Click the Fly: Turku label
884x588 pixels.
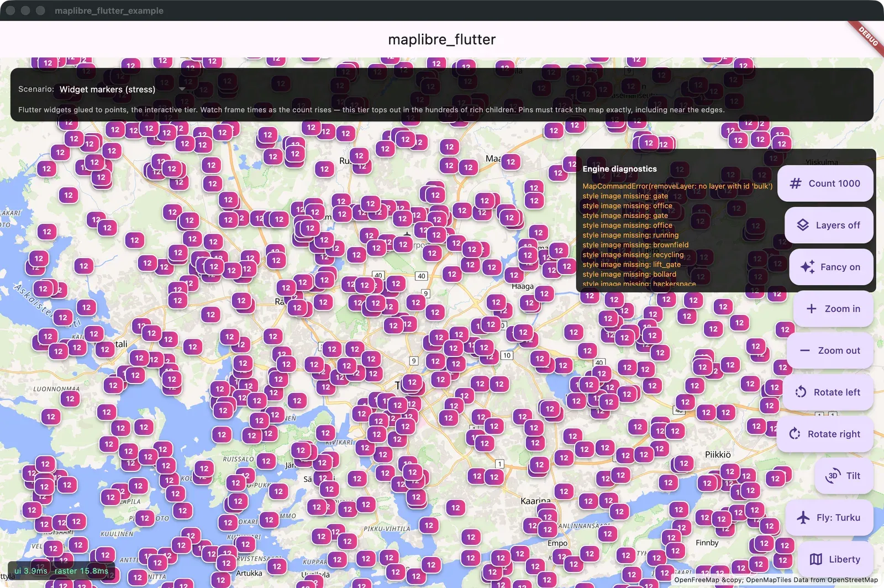coord(838,518)
